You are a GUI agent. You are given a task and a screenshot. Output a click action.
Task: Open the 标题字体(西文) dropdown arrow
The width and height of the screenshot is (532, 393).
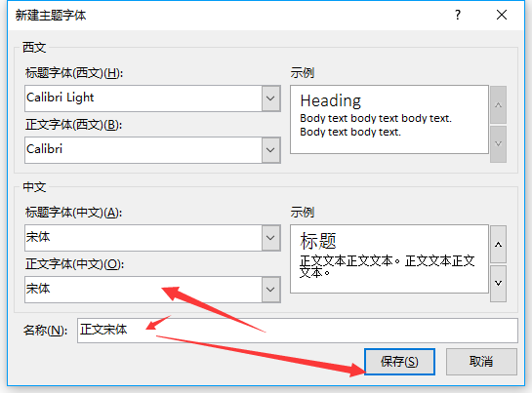point(270,98)
